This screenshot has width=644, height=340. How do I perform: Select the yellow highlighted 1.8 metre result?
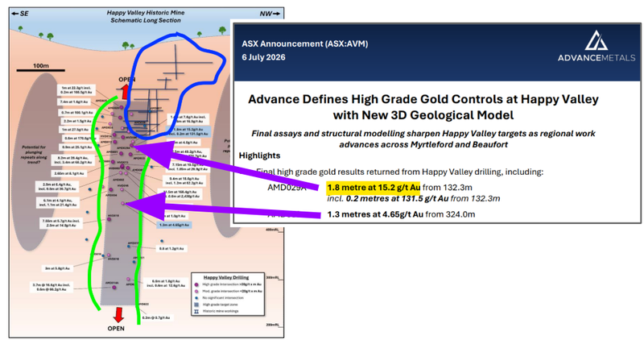[374, 188]
